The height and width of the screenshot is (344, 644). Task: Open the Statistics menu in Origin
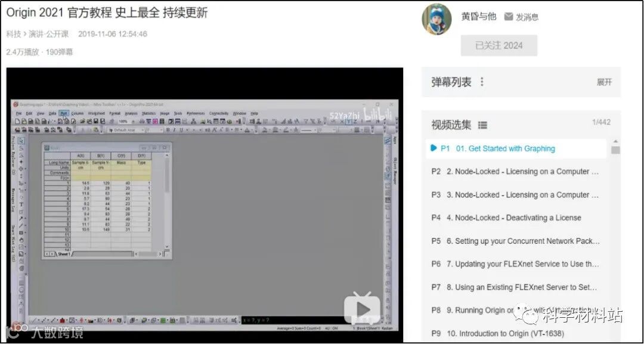(148, 113)
